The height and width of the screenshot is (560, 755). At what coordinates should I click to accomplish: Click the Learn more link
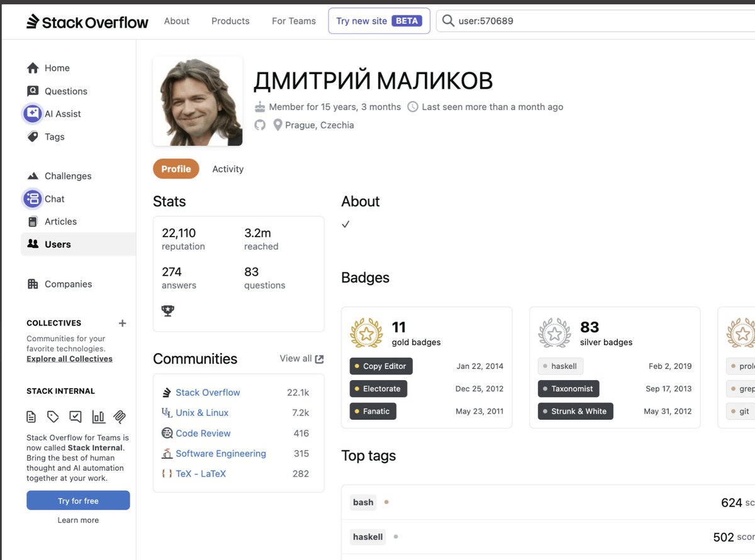78,520
